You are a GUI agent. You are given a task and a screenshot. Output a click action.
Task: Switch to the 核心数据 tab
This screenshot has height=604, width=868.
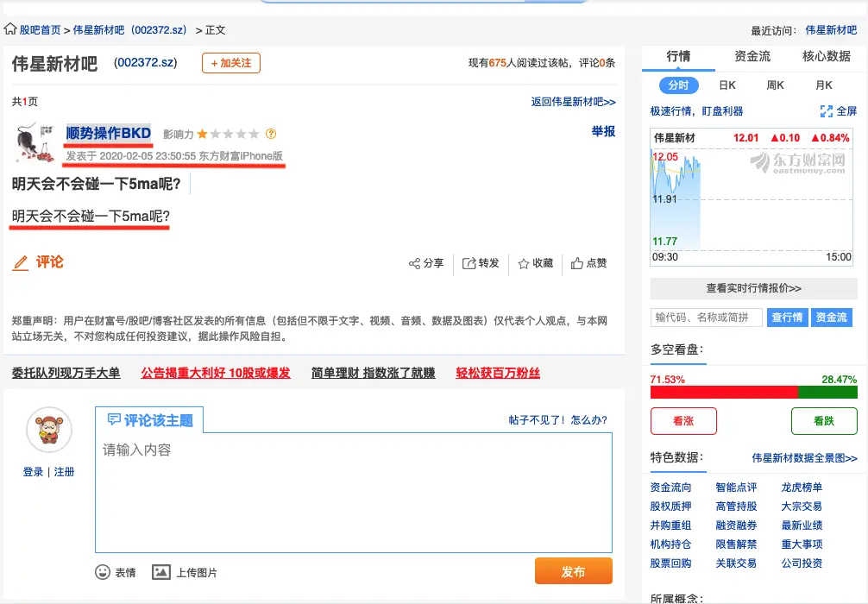(x=826, y=56)
